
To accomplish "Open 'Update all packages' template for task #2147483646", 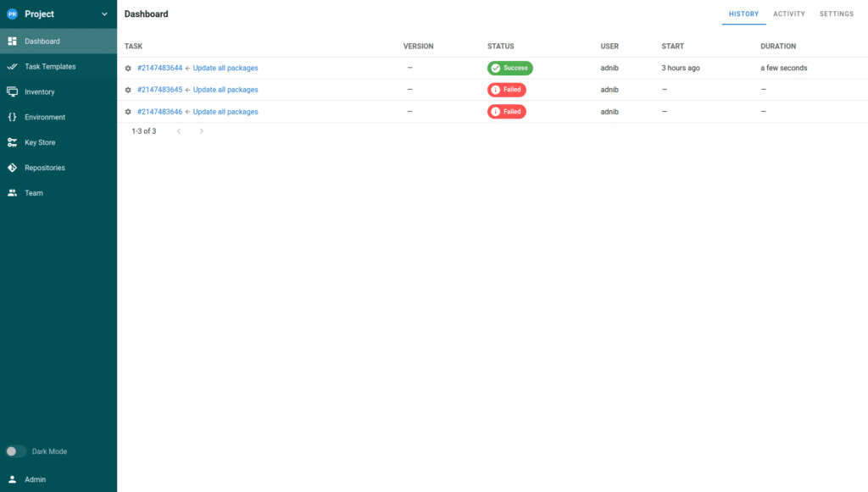I will (x=225, y=112).
